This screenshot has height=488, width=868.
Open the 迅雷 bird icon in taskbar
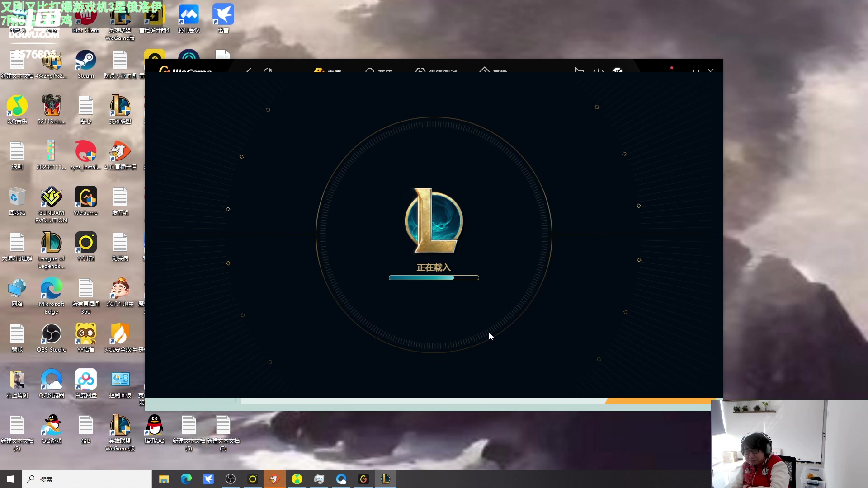[208, 479]
